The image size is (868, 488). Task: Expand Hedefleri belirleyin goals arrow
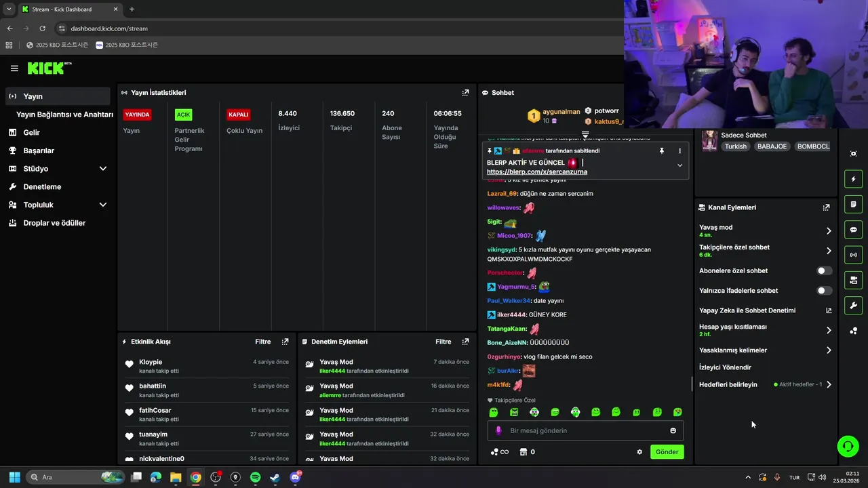click(x=829, y=384)
